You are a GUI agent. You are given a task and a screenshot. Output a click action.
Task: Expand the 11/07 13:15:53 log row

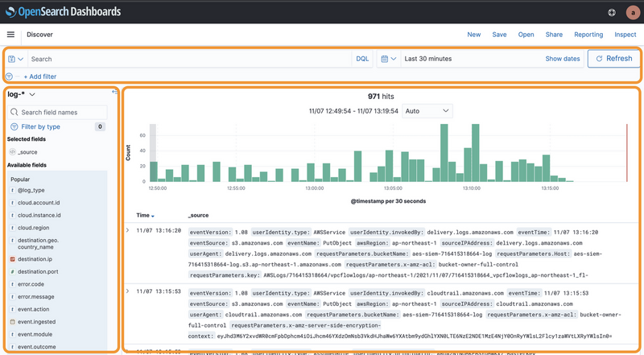pyautogui.click(x=128, y=291)
